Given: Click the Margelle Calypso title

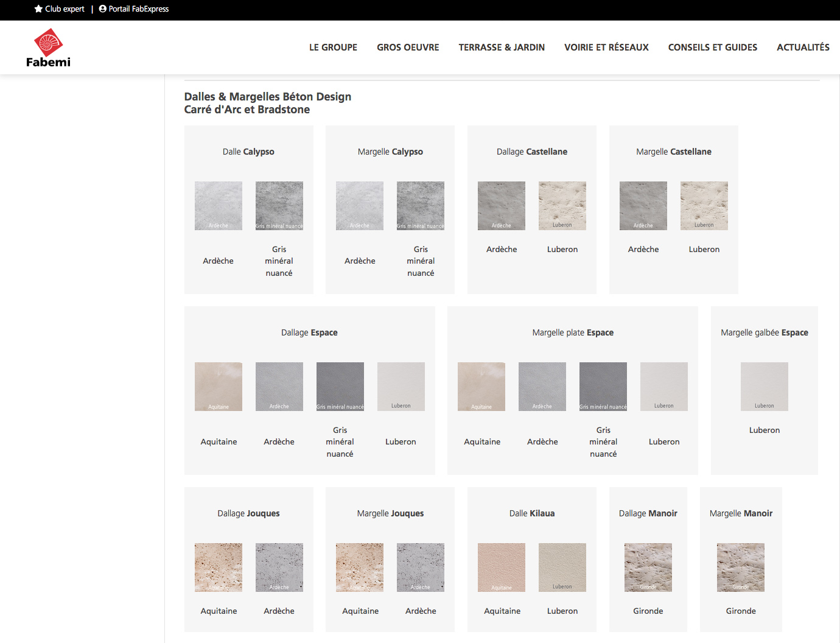Looking at the screenshot, I should pyautogui.click(x=390, y=152).
